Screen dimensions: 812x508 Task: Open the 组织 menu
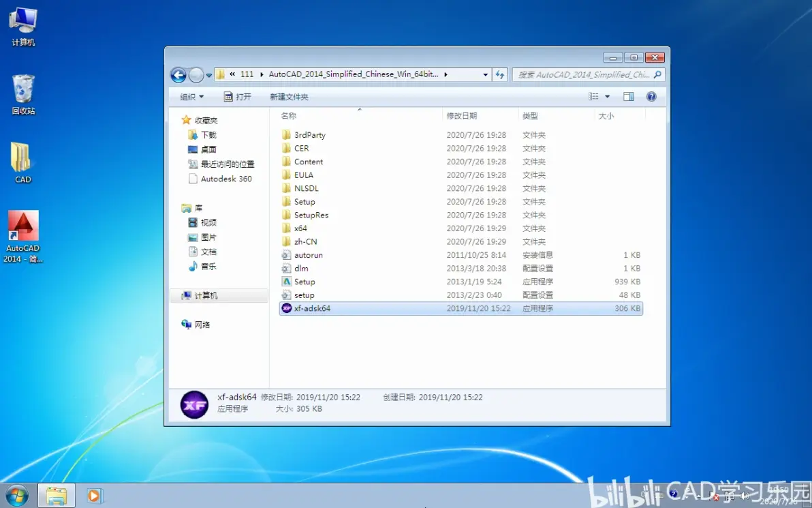(191, 97)
